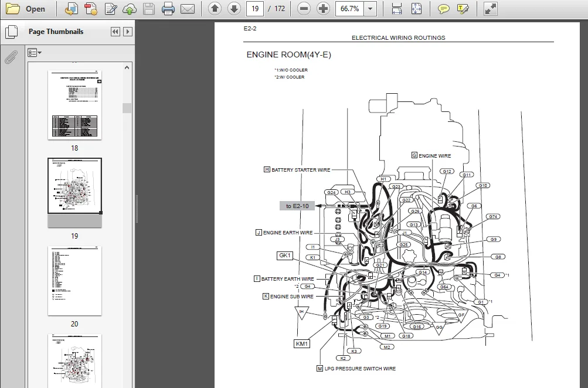This screenshot has height=388, width=588.
Task: Click the KM1 connector label
Action: (302, 344)
